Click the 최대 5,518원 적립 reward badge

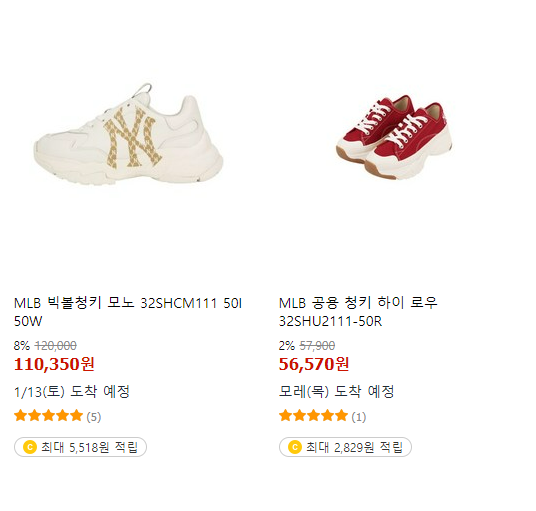coord(80,447)
